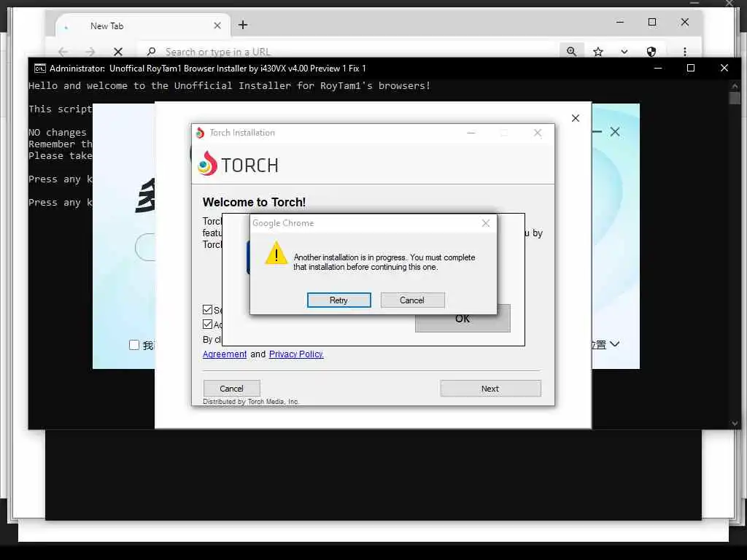The height and width of the screenshot is (560, 747).
Task: Maximize the browser window
Action: point(652,22)
